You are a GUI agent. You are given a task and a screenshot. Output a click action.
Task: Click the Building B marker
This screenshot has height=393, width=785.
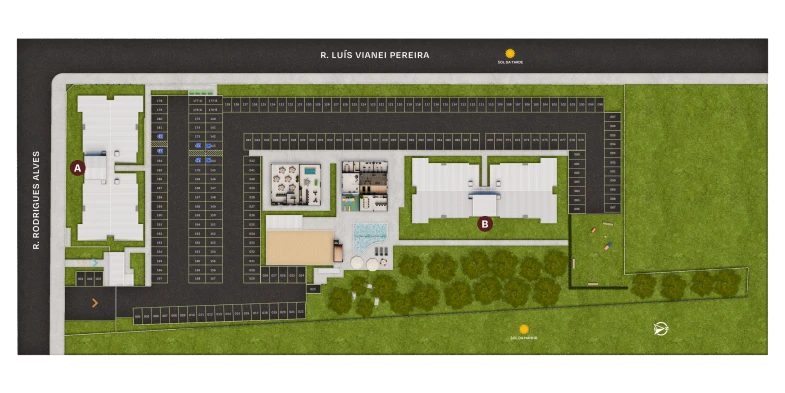[484, 224]
